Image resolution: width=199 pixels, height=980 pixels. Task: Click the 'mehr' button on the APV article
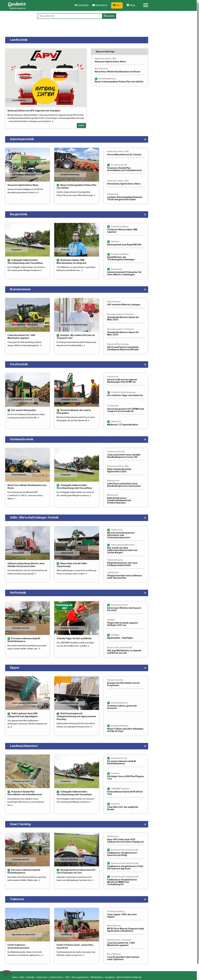pos(81,125)
